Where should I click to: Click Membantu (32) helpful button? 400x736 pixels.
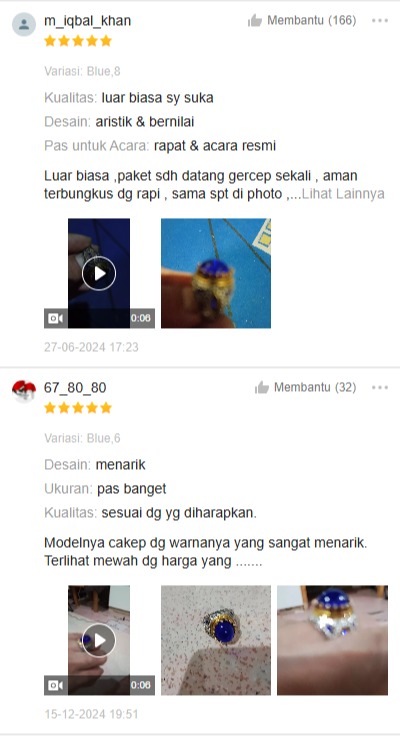(x=306, y=387)
